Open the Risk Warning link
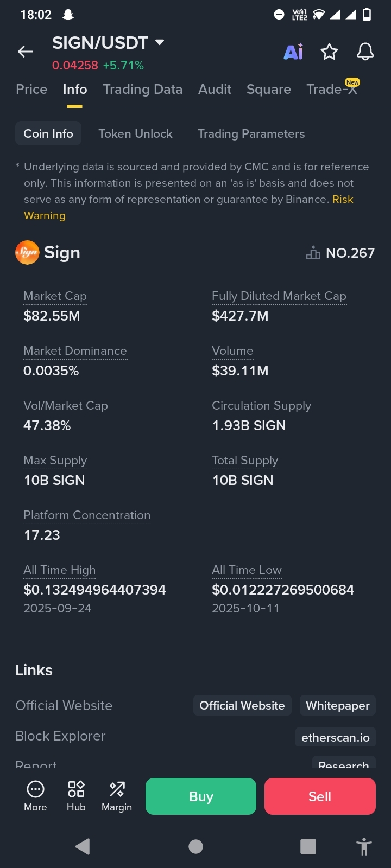The height and width of the screenshot is (868, 391). point(188,207)
